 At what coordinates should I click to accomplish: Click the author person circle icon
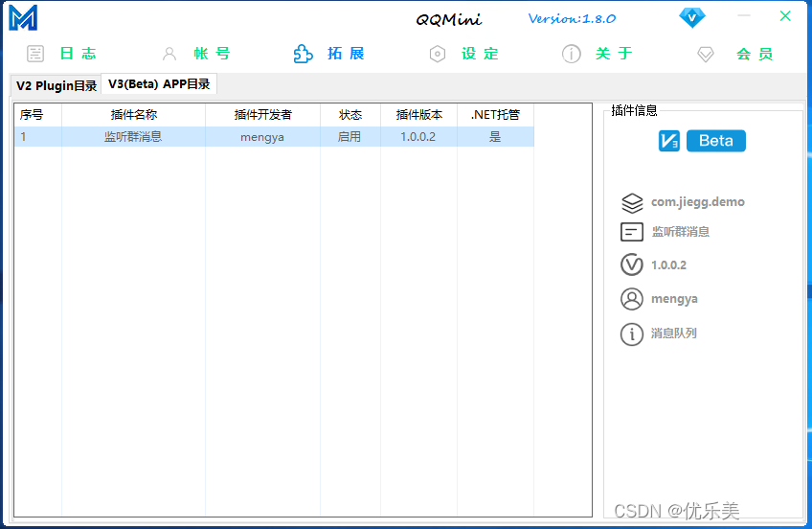(632, 299)
